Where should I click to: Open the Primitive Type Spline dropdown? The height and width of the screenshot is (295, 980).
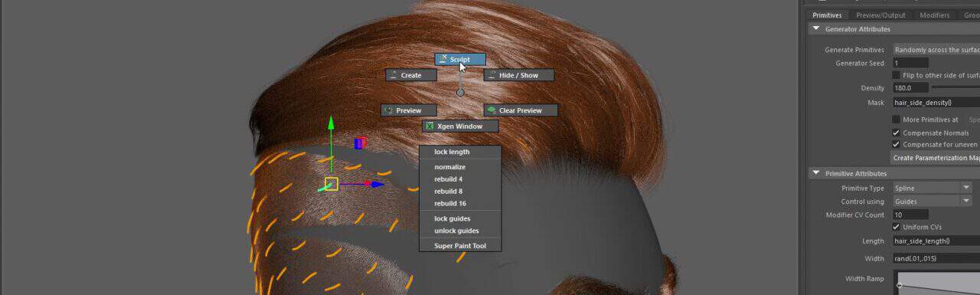click(x=932, y=188)
